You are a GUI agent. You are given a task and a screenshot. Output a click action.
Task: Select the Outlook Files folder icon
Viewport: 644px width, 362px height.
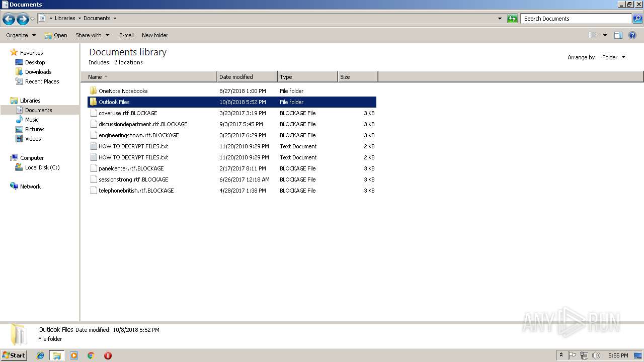point(93,102)
